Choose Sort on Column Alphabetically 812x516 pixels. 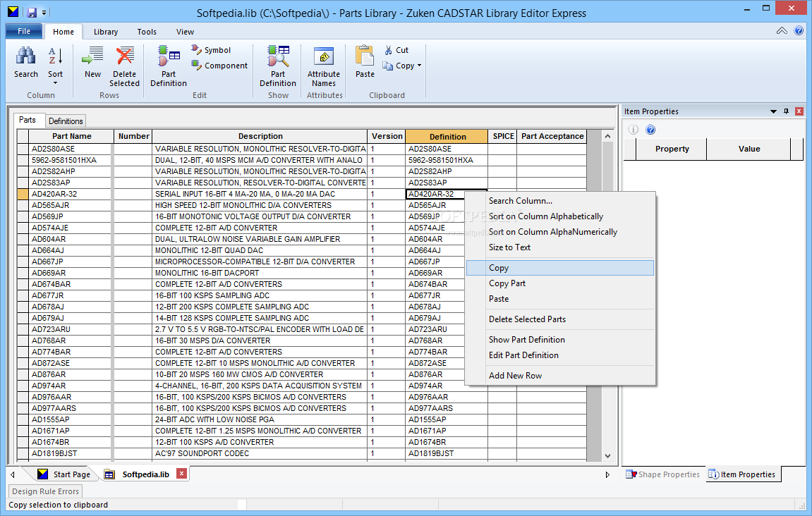560,216
